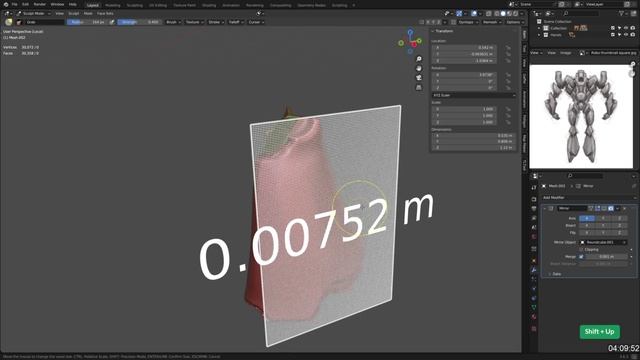Screen dimensions: 640x360
Task: Lock the Location X axis
Action: (x=508, y=47)
